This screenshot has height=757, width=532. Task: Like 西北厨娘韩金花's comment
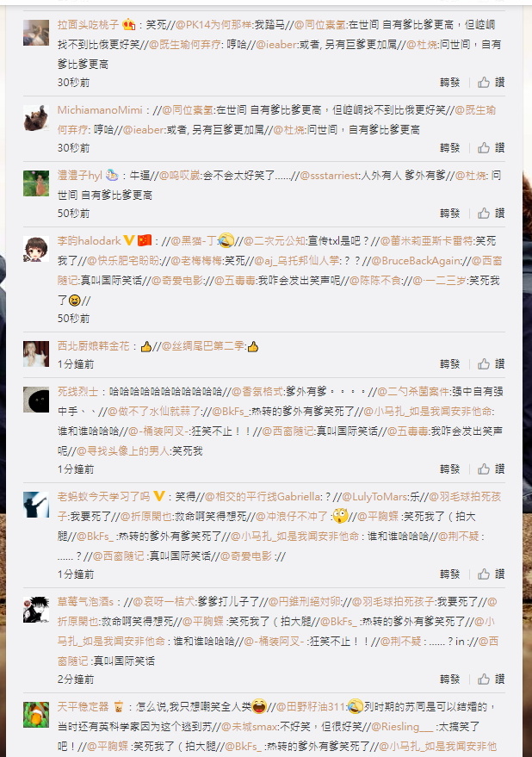(491, 364)
